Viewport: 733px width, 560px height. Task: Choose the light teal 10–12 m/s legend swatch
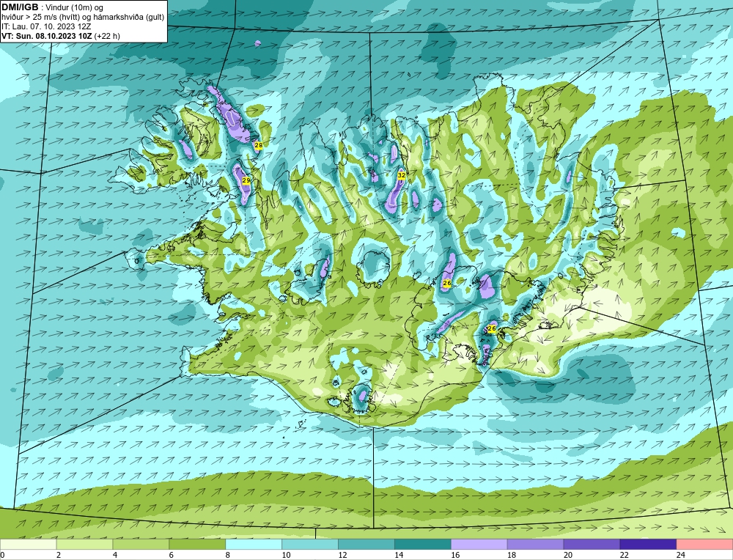pyautogui.click(x=310, y=544)
